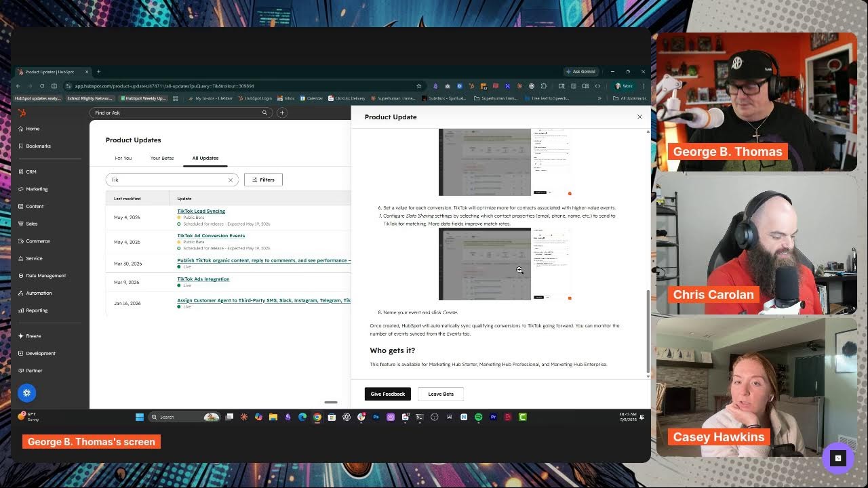
Task: Open Data Management in sidebar
Action: click(x=45, y=276)
